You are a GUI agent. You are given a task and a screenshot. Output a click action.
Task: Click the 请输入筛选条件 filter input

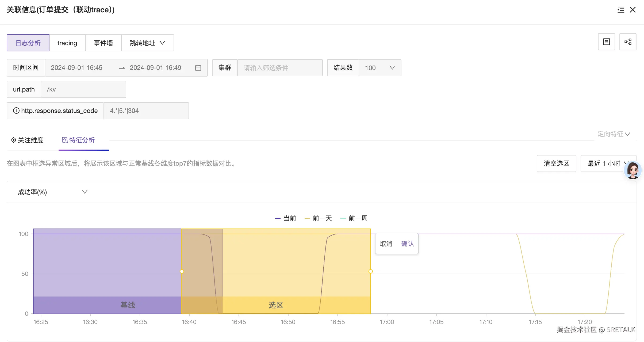[280, 68]
